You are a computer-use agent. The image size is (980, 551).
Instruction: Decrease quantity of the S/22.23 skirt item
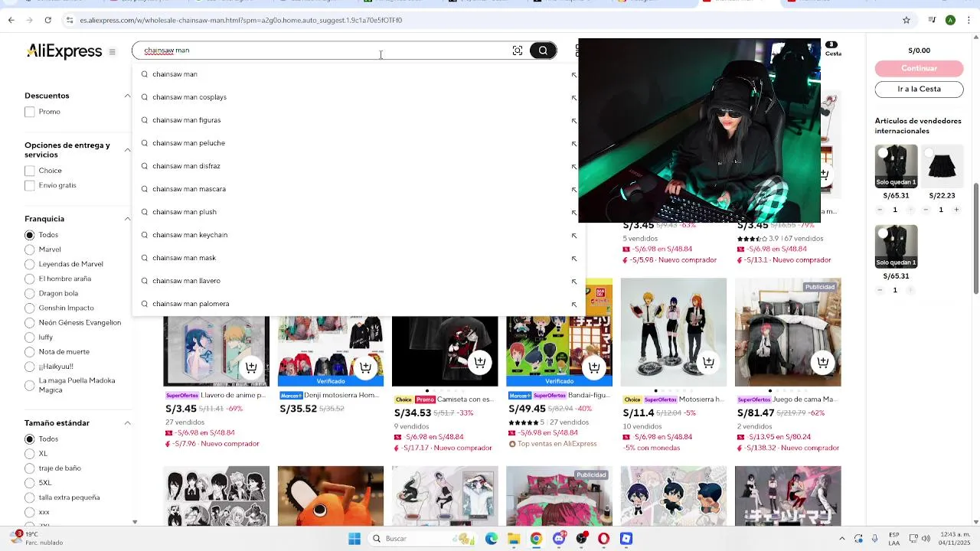(926, 210)
